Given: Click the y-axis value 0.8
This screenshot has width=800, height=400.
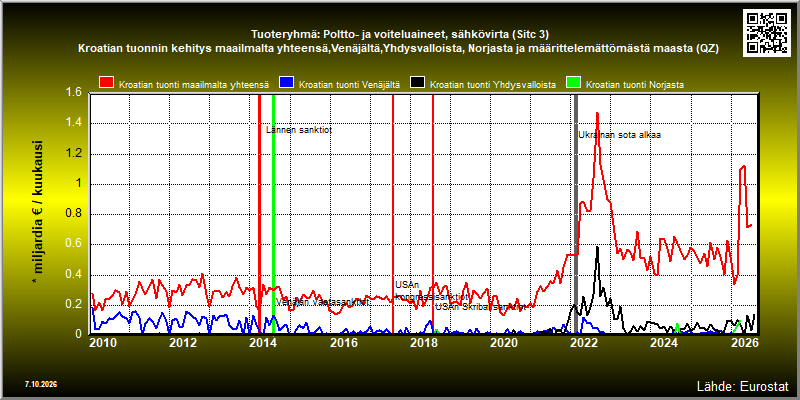Looking at the screenshot, I should pyautogui.click(x=74, y=214).
